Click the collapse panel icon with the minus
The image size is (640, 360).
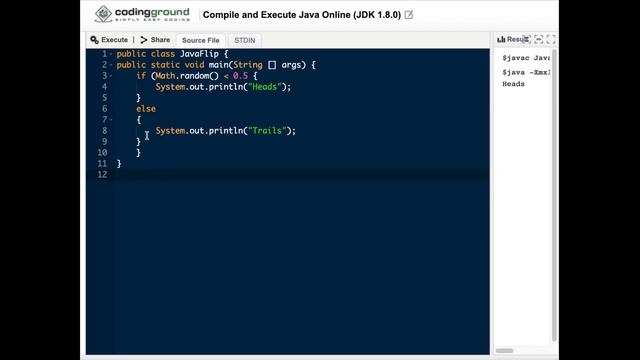pyautogui.click(x=538, y=39)
